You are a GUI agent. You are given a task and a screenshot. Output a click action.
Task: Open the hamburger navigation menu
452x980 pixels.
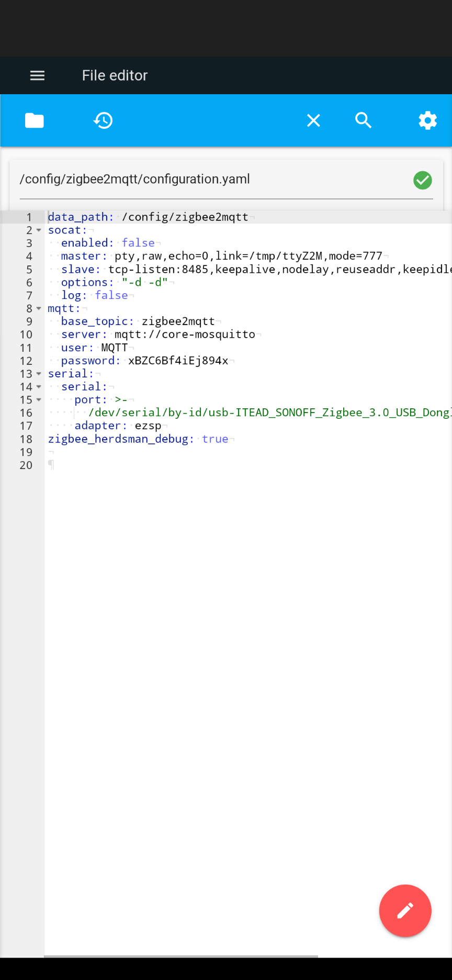click(x=37, y=75)
